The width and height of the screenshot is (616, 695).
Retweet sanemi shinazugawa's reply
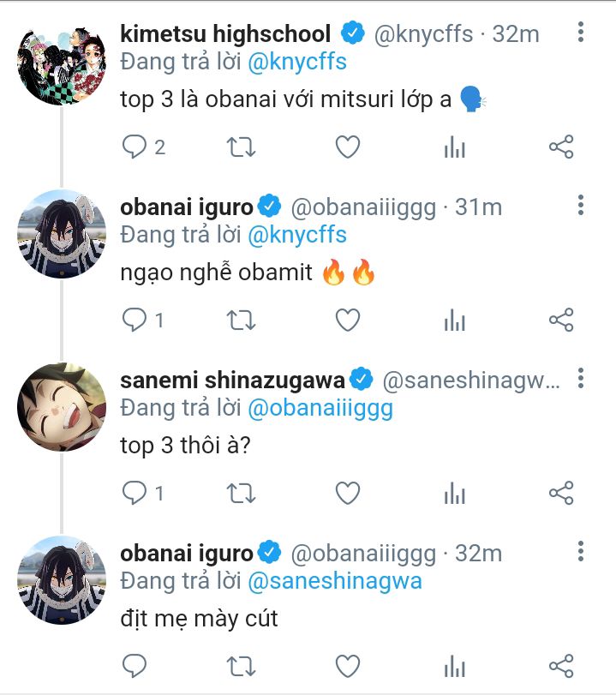(241, 493)
